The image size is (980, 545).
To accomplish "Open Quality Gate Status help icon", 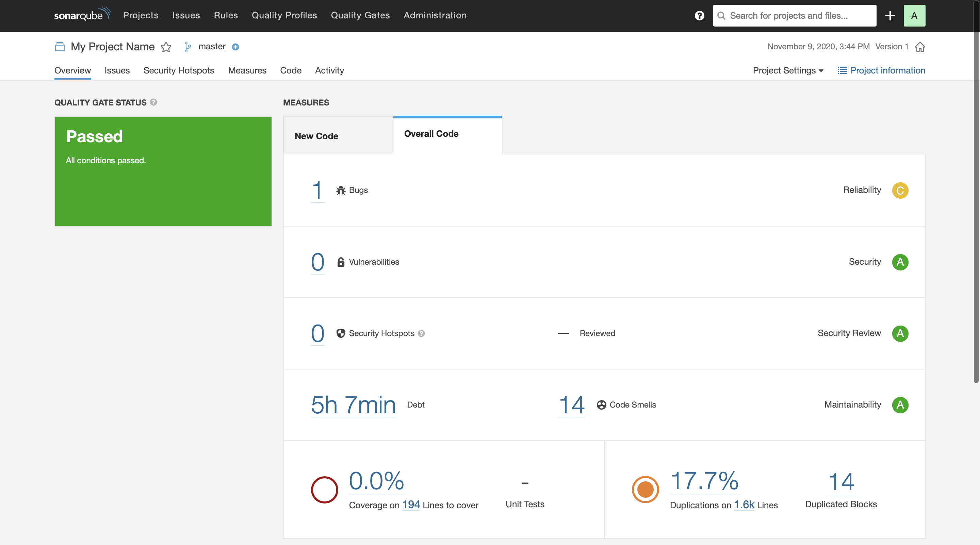I will pyautogui.click(x=153, y=102).
